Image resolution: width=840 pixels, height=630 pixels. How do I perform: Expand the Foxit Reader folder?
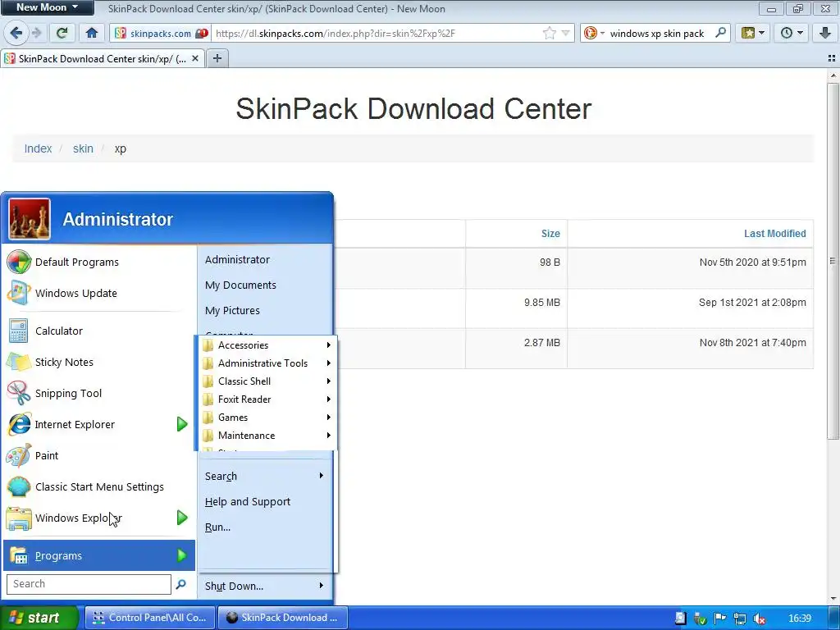(x=267, y=399)
